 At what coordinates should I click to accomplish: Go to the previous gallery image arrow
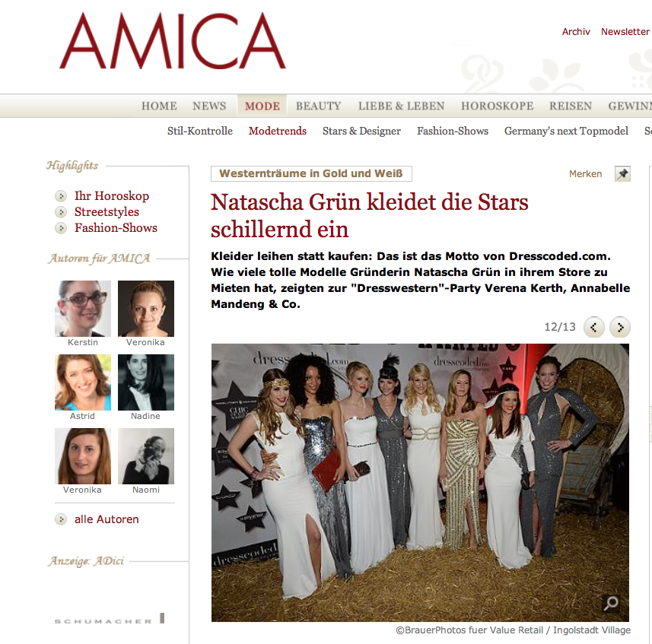(593, 328)
